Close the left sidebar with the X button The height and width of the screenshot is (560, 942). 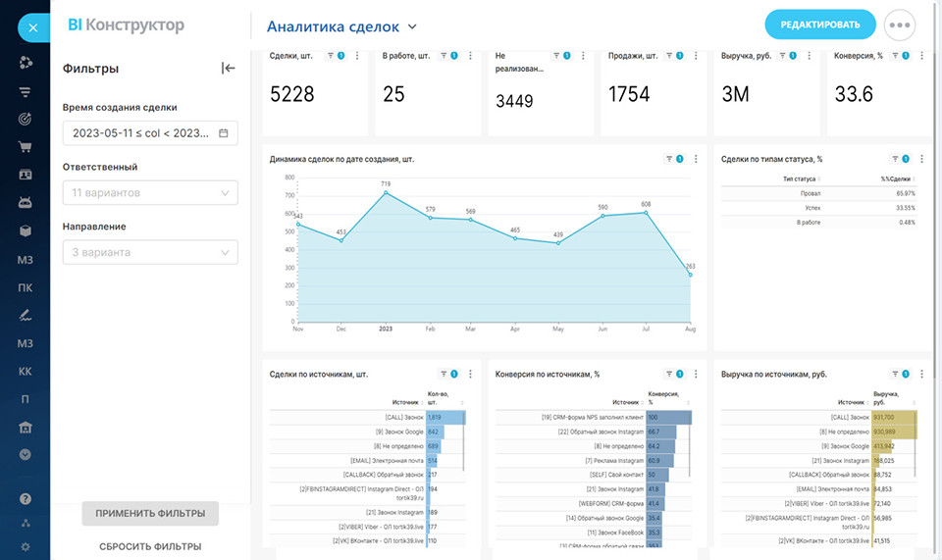click(x=32, y=27)
